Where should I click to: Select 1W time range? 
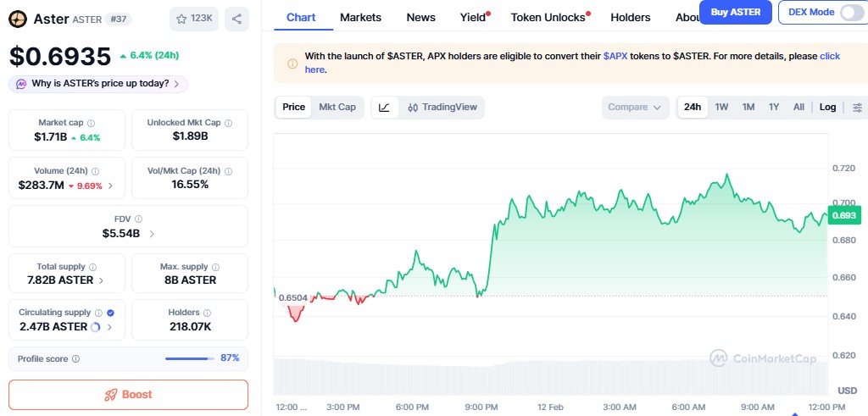721,108
